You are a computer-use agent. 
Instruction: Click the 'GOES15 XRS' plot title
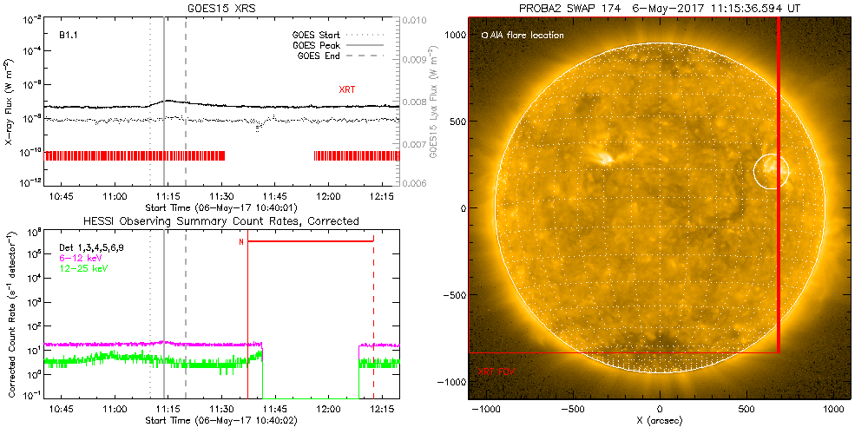[221, 10]
